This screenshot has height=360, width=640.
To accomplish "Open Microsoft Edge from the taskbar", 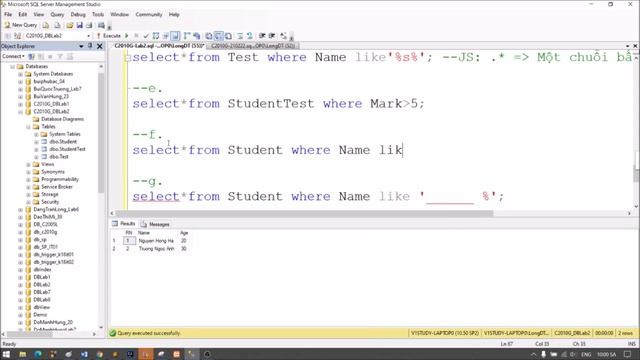I will pyautogui.click(x=38, y=354).
